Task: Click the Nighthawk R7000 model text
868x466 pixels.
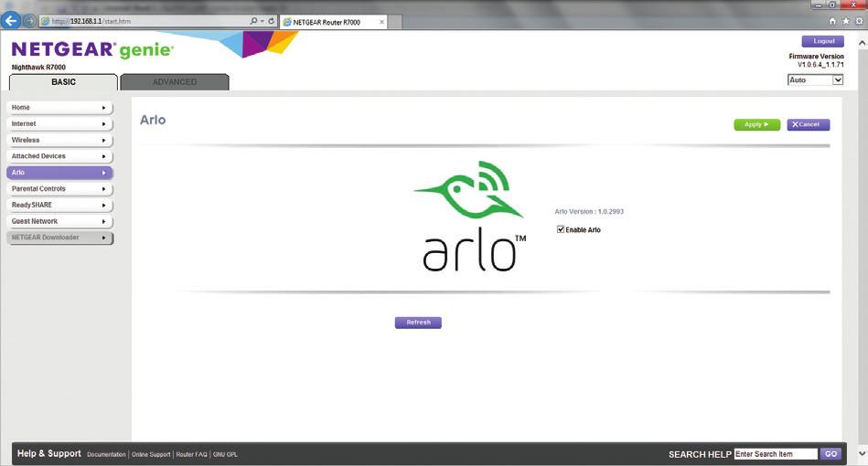Action: [x=38, y=68]
